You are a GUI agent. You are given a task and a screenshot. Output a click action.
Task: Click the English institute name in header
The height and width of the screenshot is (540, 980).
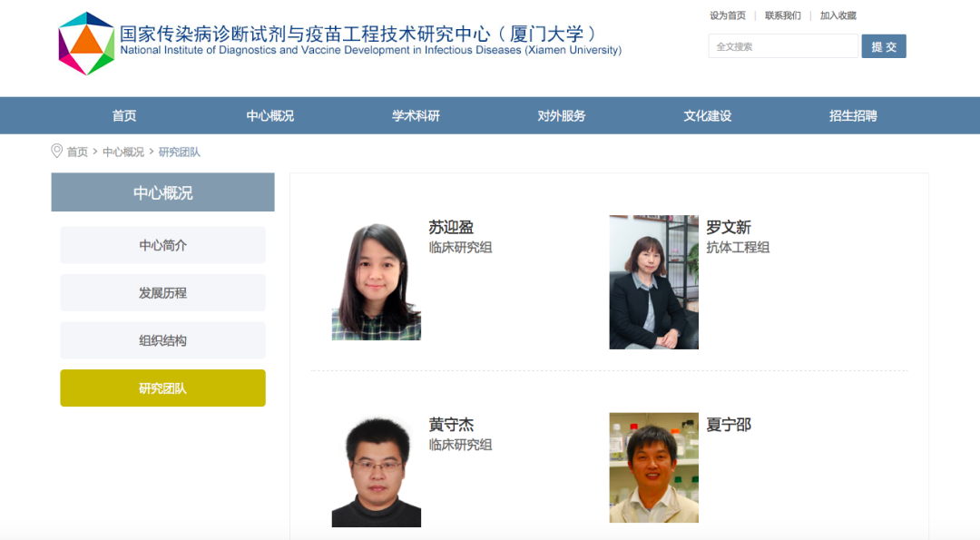point(370,50)
